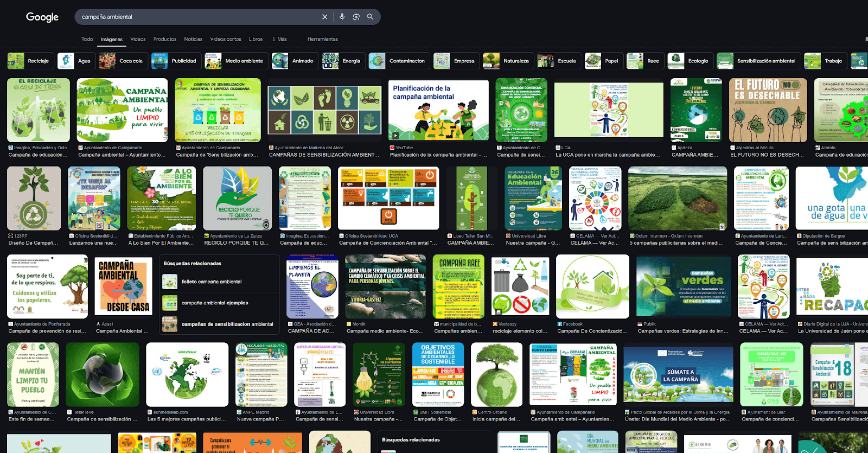
Task: Open the Noticias tab
Action: (193, 39)
